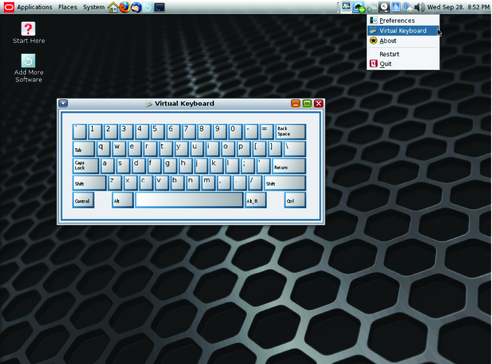Open the System menu
The height and width of the screenshot is (364, 492).
pyautogui.click(x=94, y=7)
